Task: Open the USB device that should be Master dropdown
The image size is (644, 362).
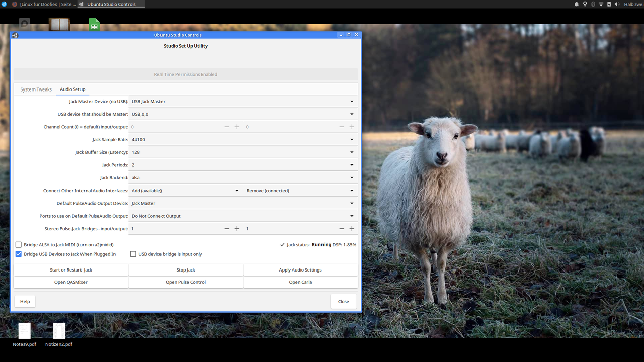Action: pos(243,114)
